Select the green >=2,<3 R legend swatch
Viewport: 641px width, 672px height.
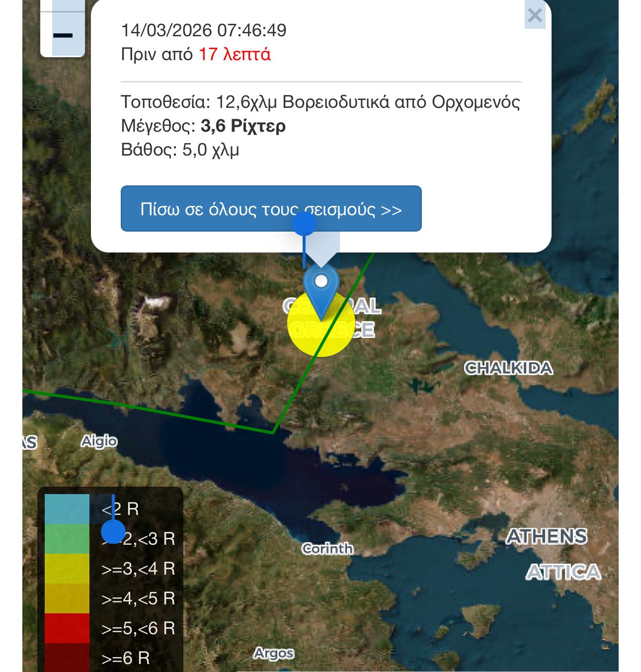coord(67,539)
